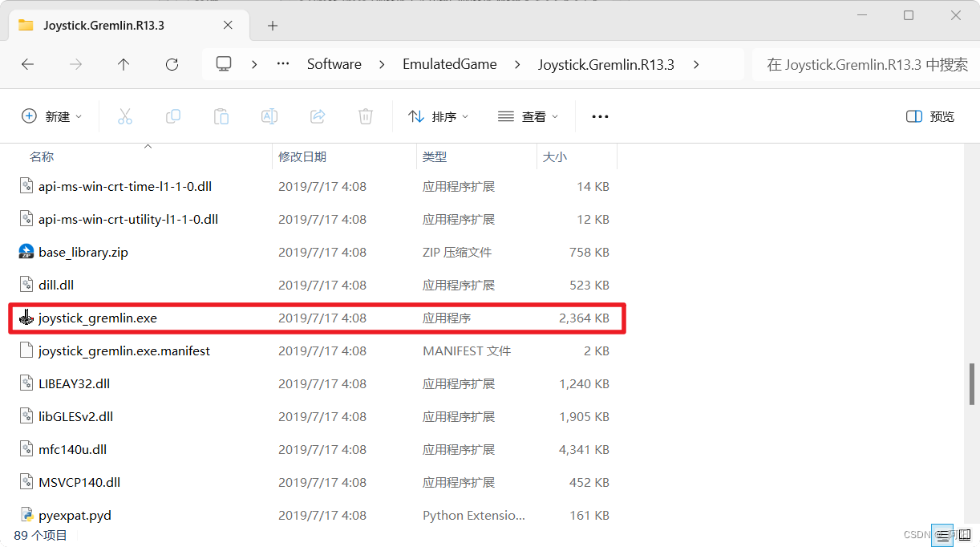980x547 pixels.
Task: Click the 89 个项目 status text
Action: pos(41,535)
